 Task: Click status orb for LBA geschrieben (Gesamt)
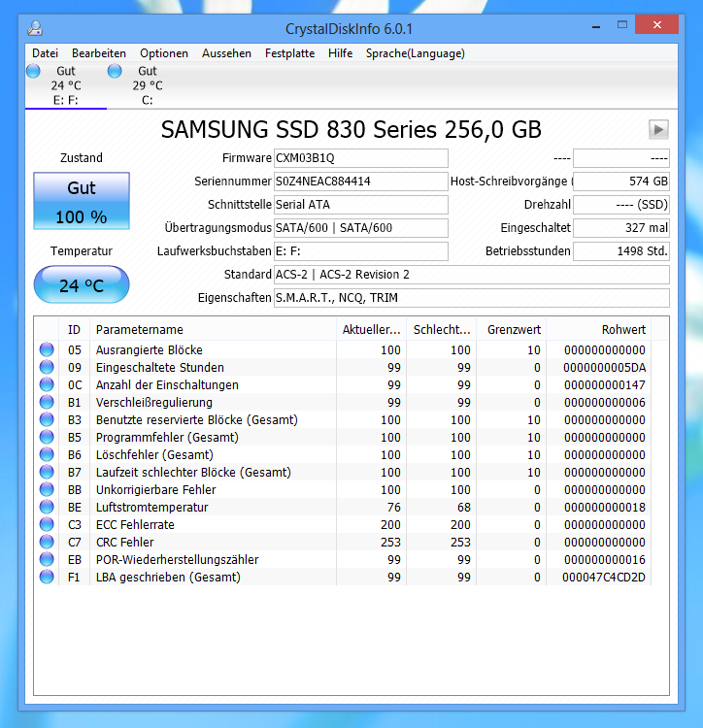pyautogui.click(x=47, y=578)
